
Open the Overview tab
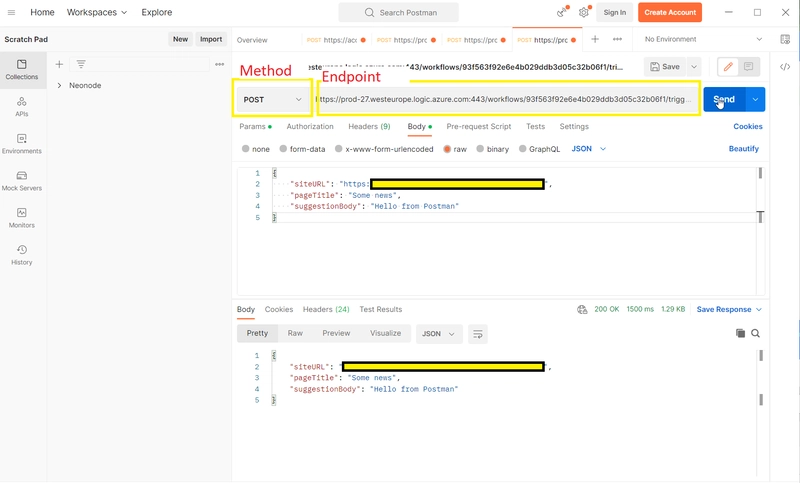(252, 40)
